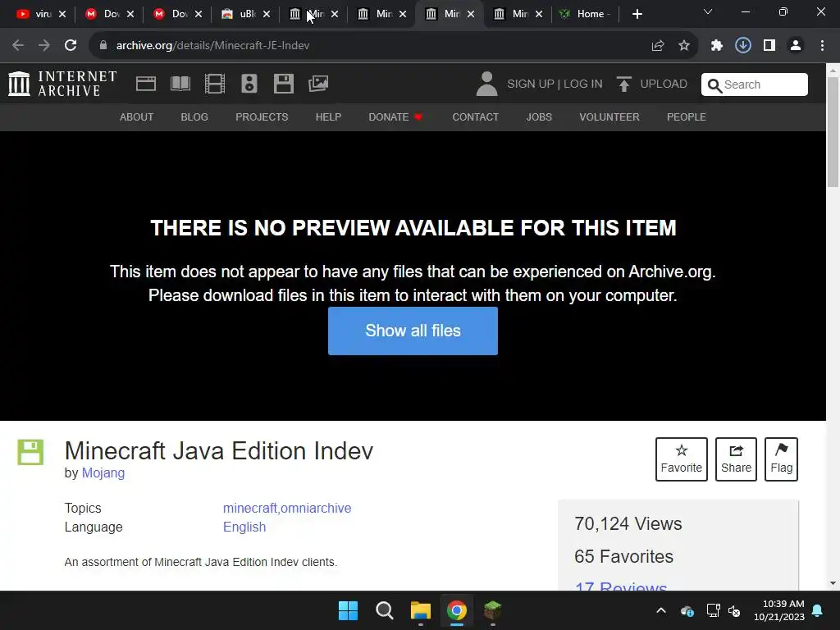
Task: Open the tab search chevron
Action: (708, 11)
